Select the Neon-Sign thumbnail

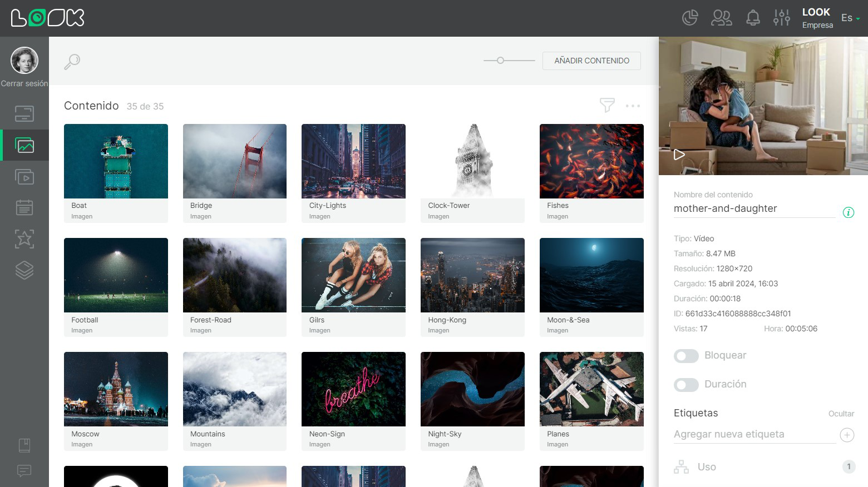(353, 389)
